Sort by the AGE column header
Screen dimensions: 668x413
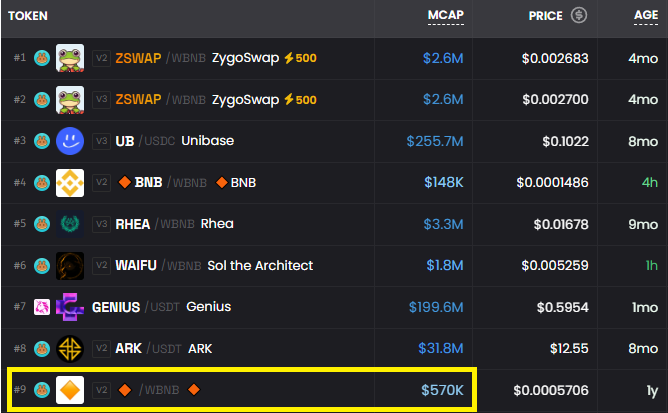tap(646, 15)
